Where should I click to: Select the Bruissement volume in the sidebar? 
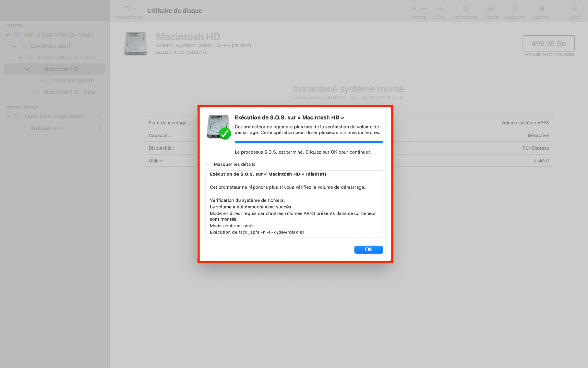click(x=46, y=128)
